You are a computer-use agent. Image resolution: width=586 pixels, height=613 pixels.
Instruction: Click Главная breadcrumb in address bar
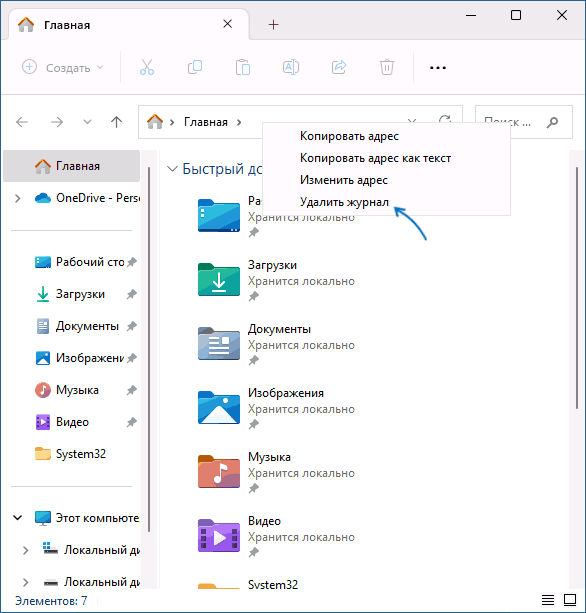pyautogui.click(x=206, y=122)
